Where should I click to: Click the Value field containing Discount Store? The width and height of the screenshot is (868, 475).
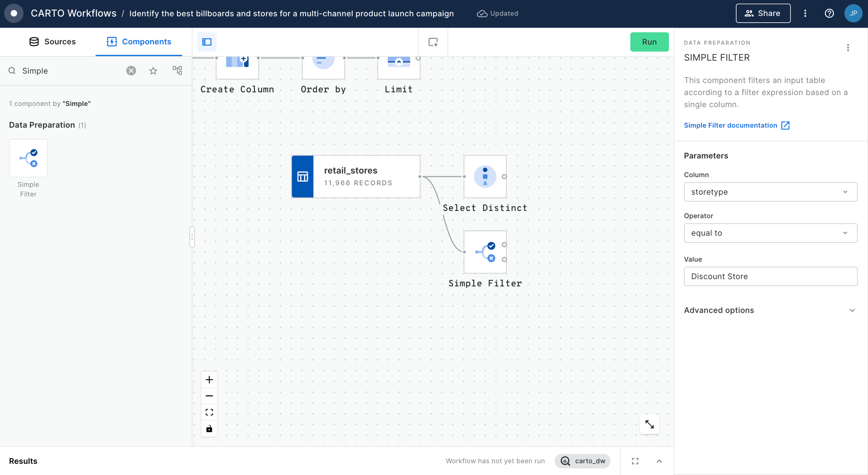click(770, 276)
